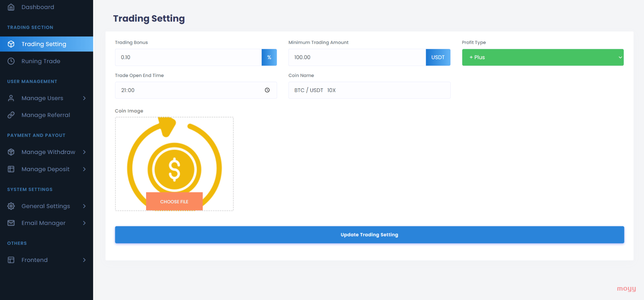Focus the Coin Name input field
This screenshot has width=644, height=300.
point(370,90)
